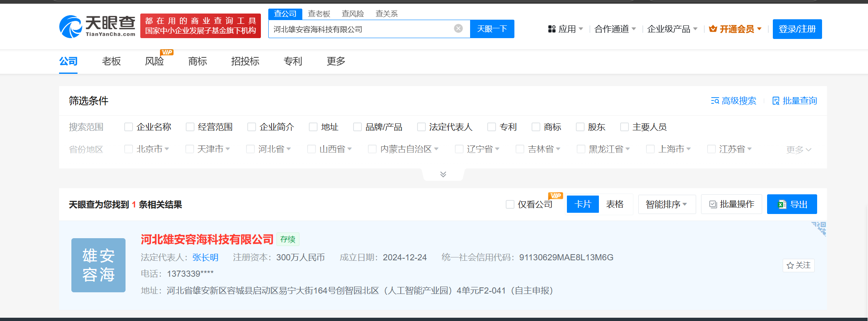Check the 企业简介 search scope
The image size is (868, 321).
pyautogui.click(x=251, y=127)
